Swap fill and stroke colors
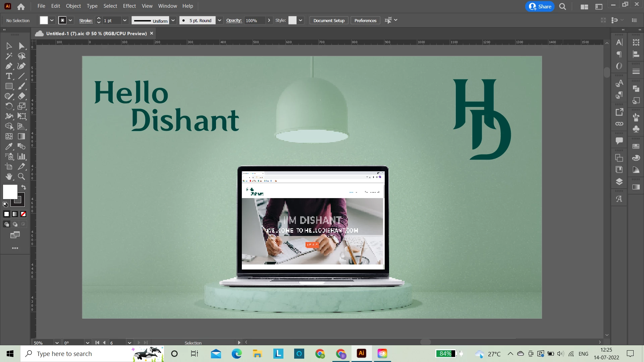The image size is (644, 362). click(24, 187)
